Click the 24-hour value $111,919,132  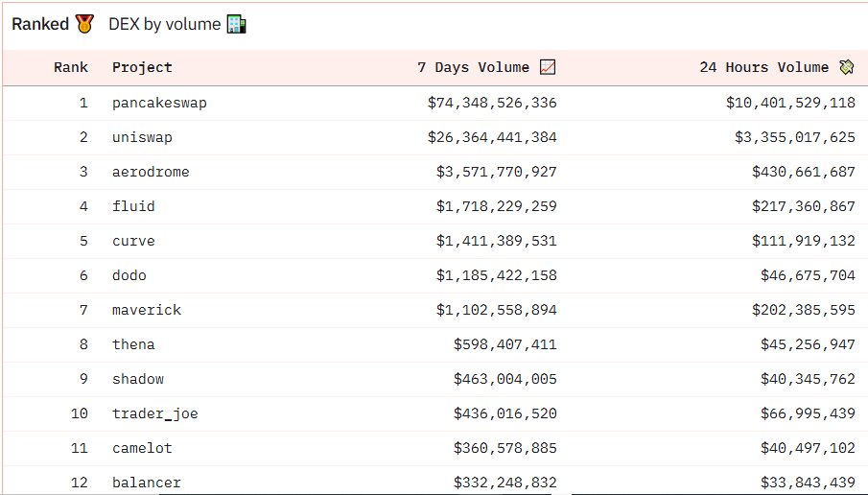(x=804, y=241)
